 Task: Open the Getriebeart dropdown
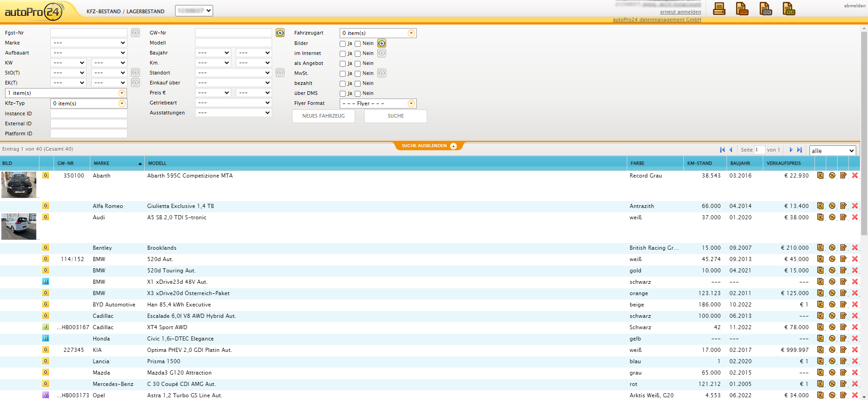pos(234,103)
